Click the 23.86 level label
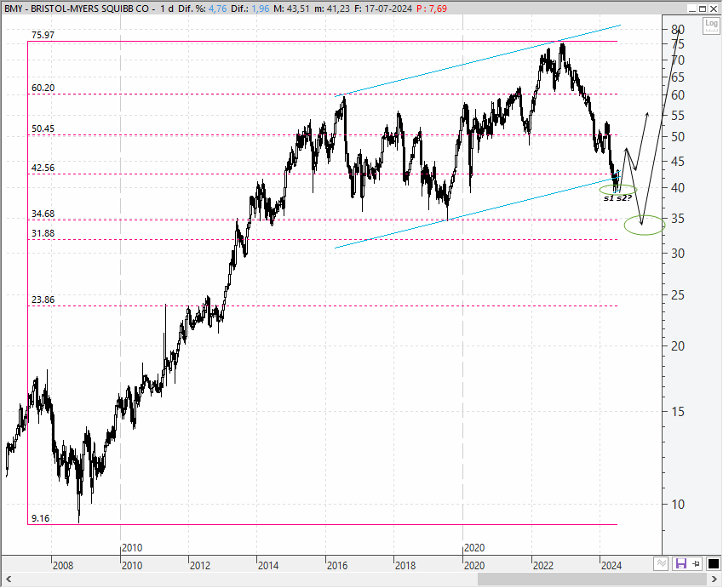723x588 pixels. click(x=43, y=300)
